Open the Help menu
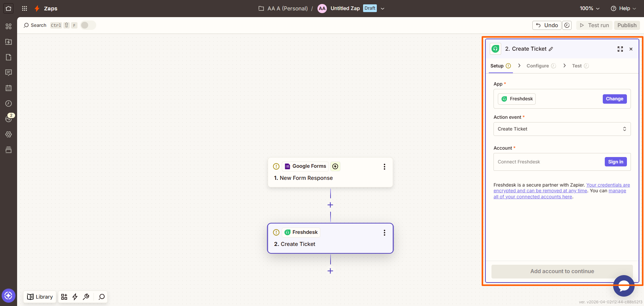Screen dimensions: 644x306 [623, 8]
